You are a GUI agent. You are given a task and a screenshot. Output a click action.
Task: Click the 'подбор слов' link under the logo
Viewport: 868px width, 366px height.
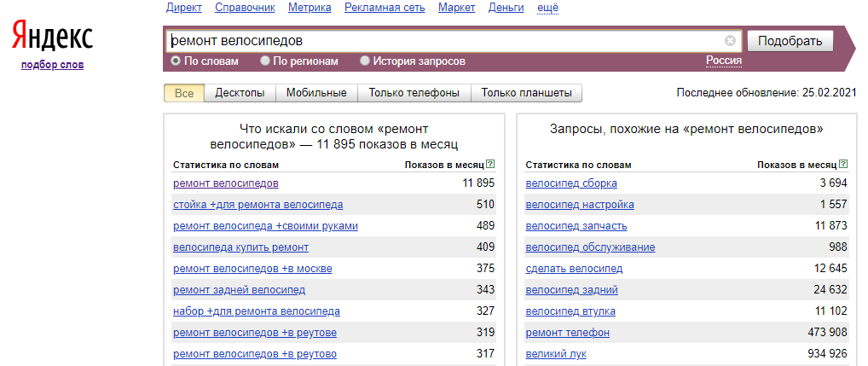point(53,65)
